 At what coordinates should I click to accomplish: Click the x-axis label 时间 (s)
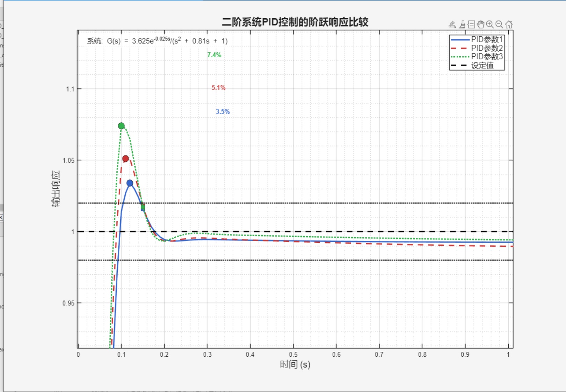click(295, 364)
